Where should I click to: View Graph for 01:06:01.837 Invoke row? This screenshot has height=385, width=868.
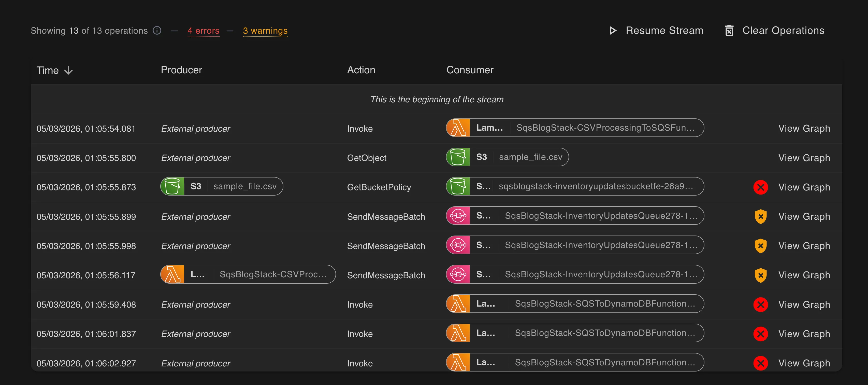pyautogui.click(x=804, y=334)
